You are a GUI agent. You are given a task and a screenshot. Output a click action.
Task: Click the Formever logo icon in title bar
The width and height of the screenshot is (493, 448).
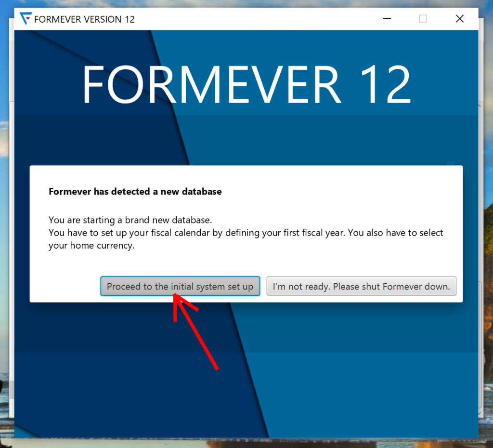[26, 19]
